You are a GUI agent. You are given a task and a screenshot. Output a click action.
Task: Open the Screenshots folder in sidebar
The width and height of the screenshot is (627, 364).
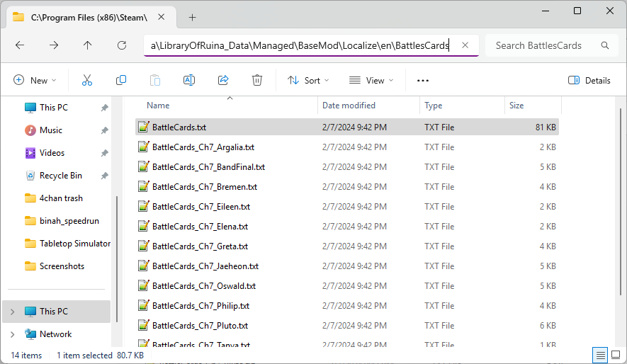point(62,266)
